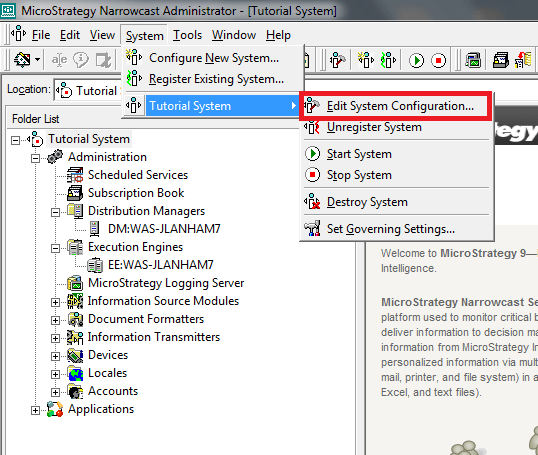Select Tutorial System in folder tree
This screenshot has width=538, height=455.
point(89,139)
